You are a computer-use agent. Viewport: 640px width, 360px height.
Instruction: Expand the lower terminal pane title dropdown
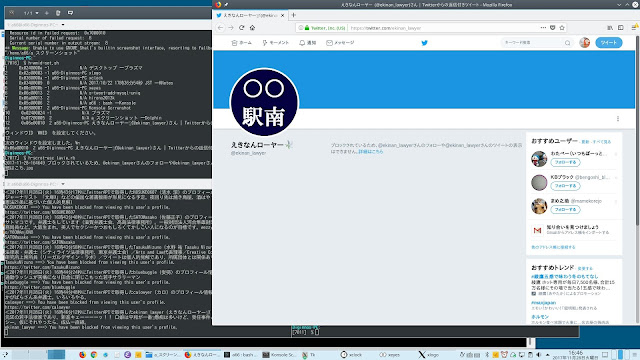pos(63,184)
